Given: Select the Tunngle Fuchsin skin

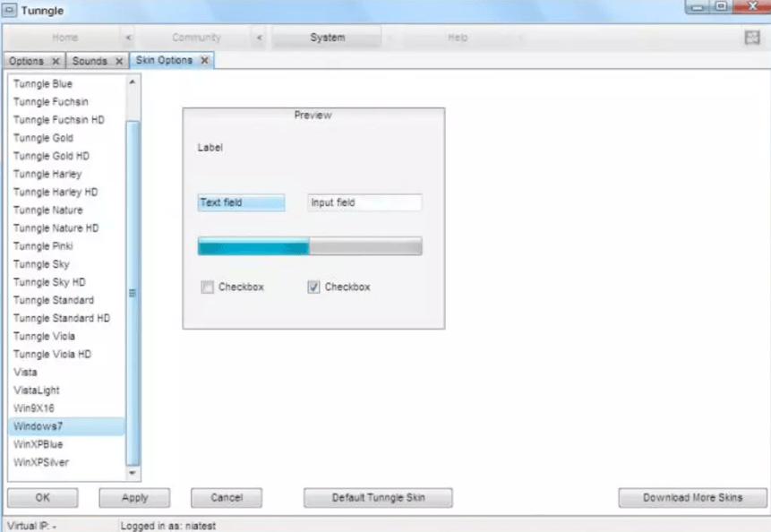Looking at the screenshot, I should (x=67, y=102).
